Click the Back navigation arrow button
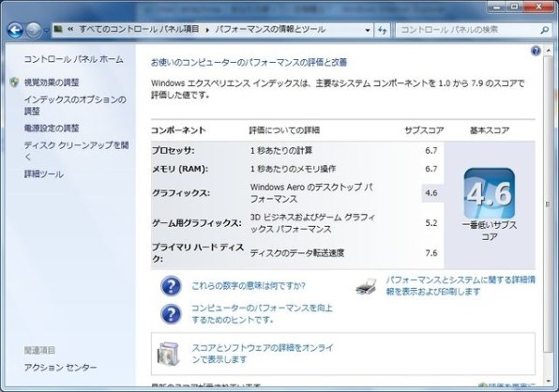This screenshot has height=392, width=559. click(x=15, y=30)
